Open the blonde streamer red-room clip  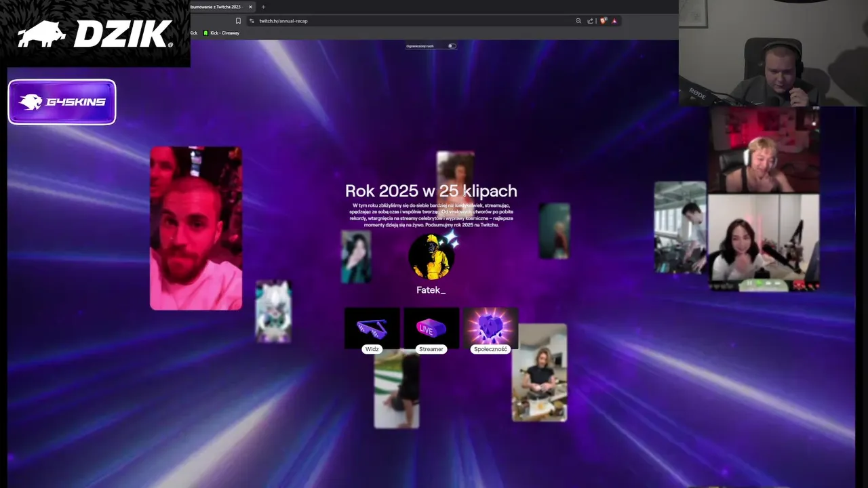point(764,150)
